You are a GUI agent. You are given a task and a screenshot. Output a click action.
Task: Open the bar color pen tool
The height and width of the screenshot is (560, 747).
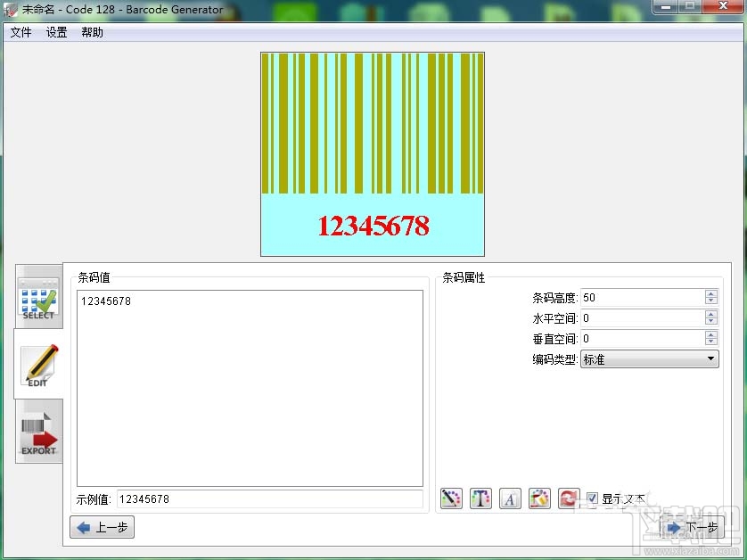(451, 498)
